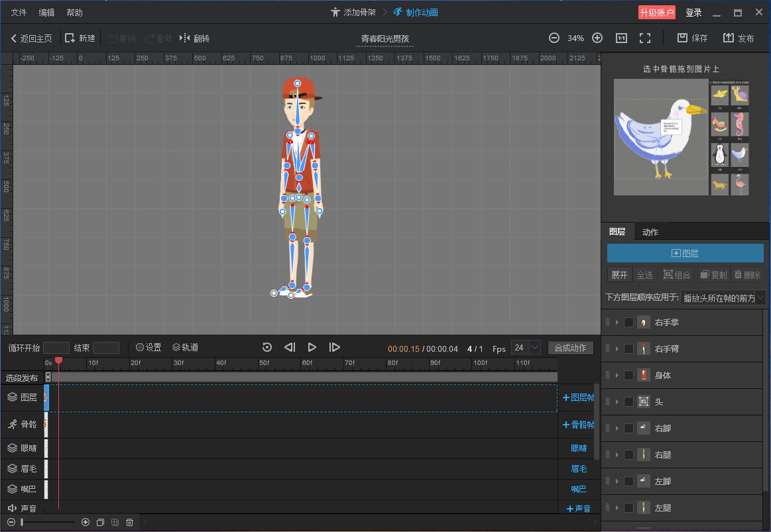Click the 轨道 track icon above the timeline

coord(186,346)
